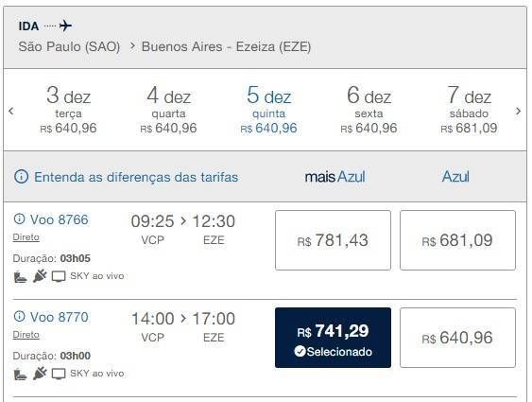Viewport: 532px width, 402px height.
Task: Click info icon for fare differences
Action: [x=22, y=177]
